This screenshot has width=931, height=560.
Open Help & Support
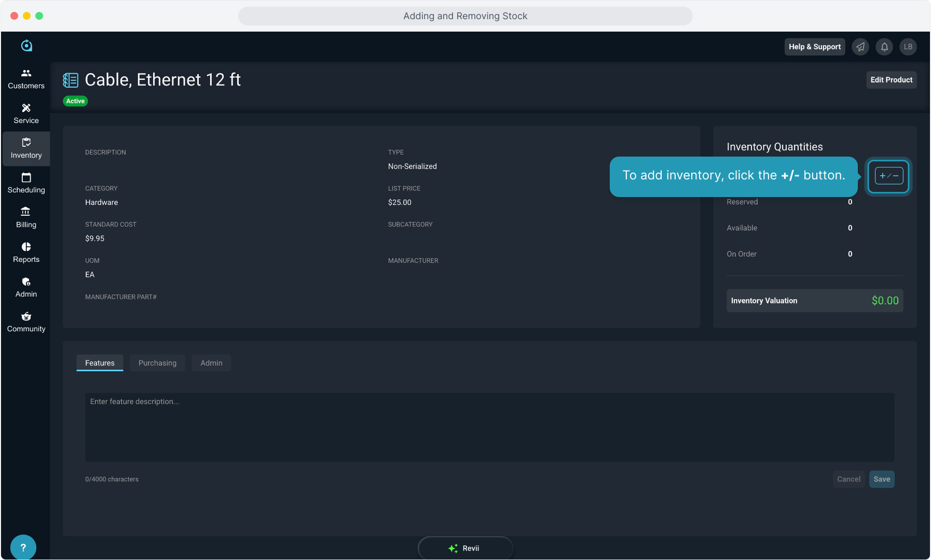(x=814, y=47)
